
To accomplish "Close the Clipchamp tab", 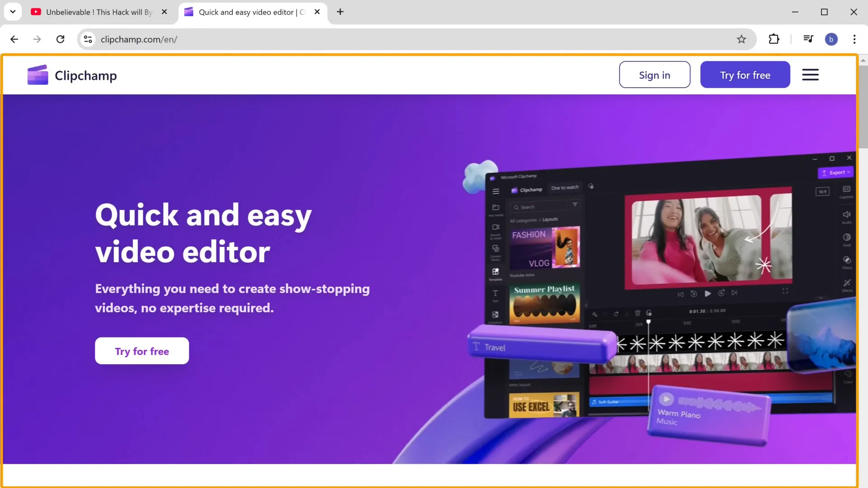I will point(317,12).
